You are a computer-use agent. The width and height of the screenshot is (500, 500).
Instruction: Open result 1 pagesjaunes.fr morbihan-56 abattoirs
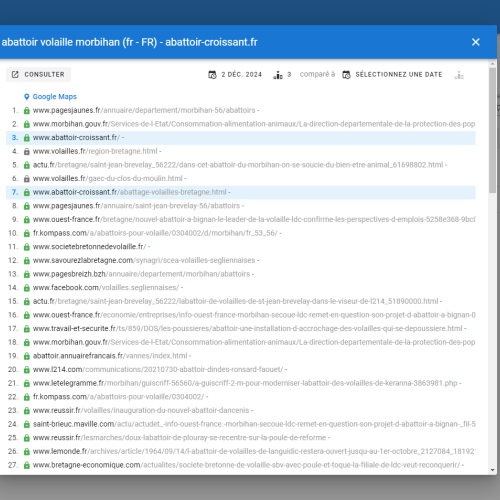[x=144, y=110]
